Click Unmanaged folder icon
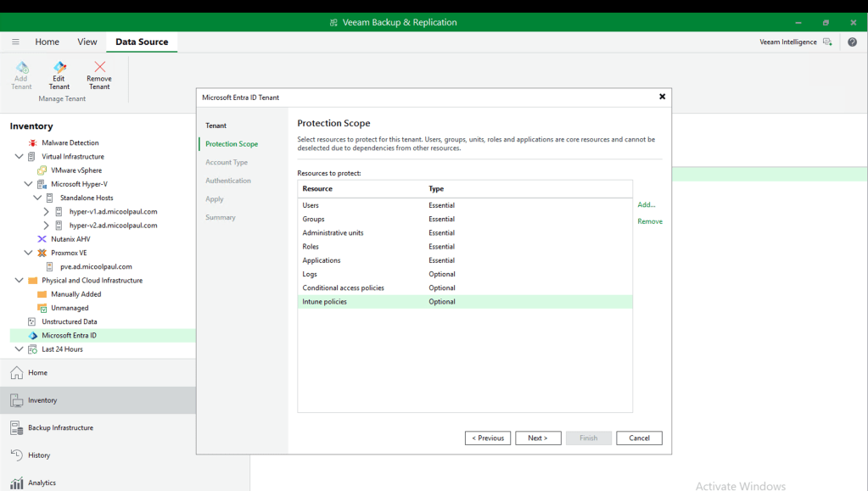 (42, 309)
